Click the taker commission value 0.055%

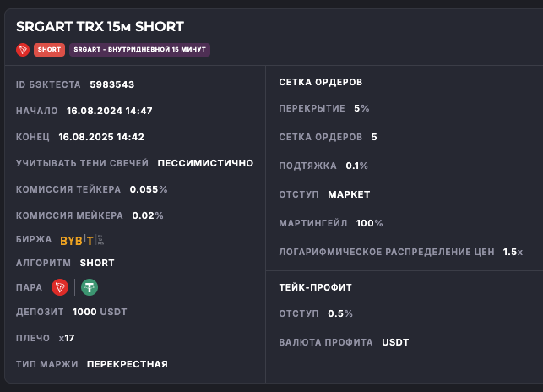click(149, 189)
